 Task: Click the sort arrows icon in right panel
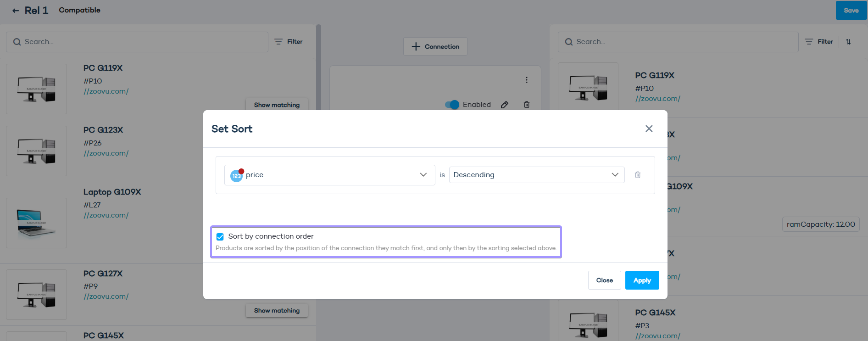[848, 42]
